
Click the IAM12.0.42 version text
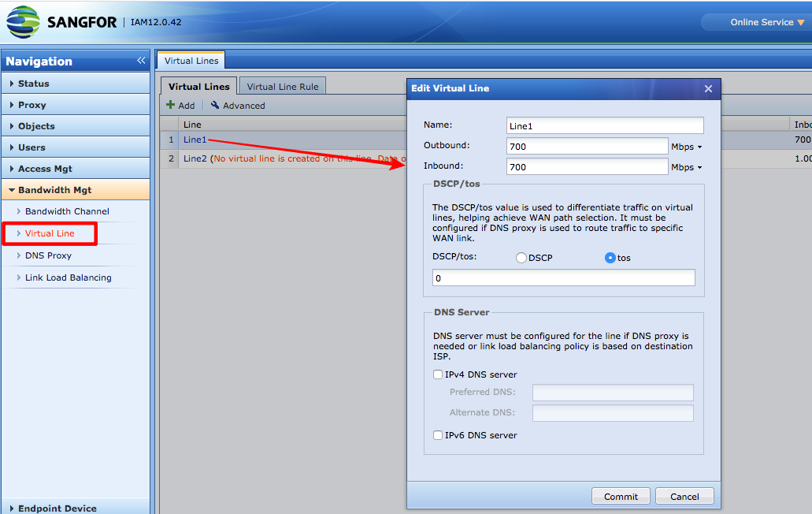tap(156, 22)
